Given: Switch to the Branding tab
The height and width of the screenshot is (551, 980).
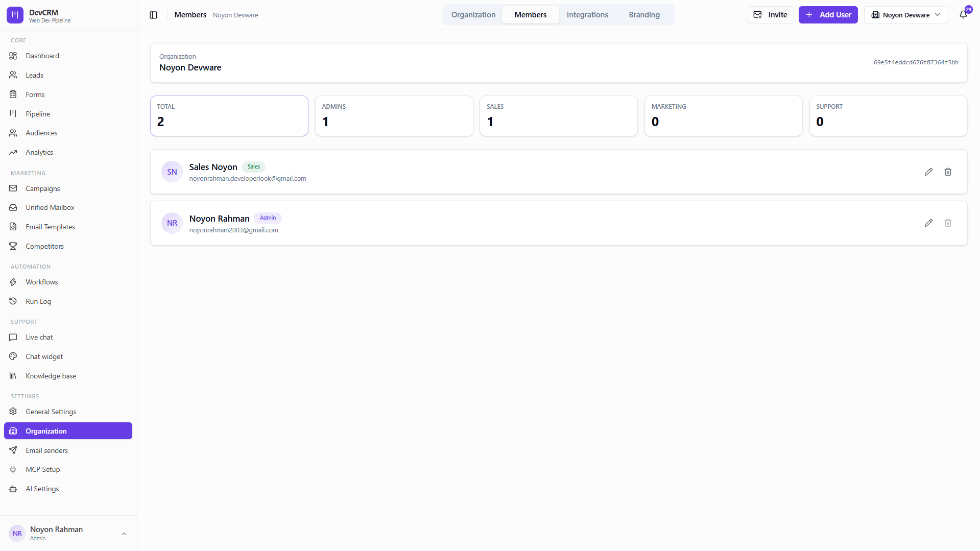Looking at the screenshot, I should click(644, 15).
